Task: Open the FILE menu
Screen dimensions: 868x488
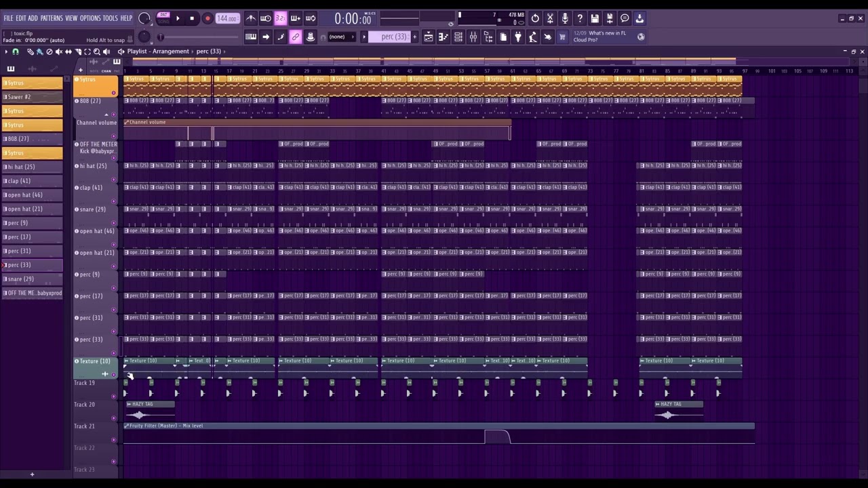Action: (8, 18)
